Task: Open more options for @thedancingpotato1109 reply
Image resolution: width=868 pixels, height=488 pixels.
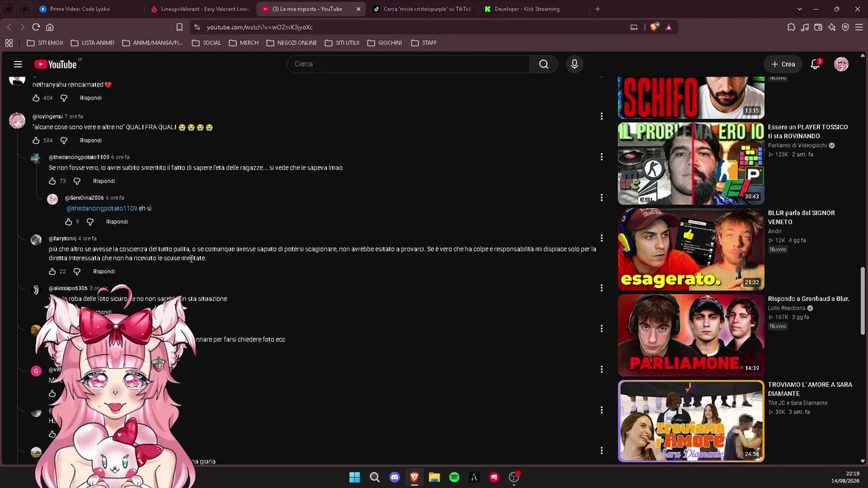Action: point(601,157)
